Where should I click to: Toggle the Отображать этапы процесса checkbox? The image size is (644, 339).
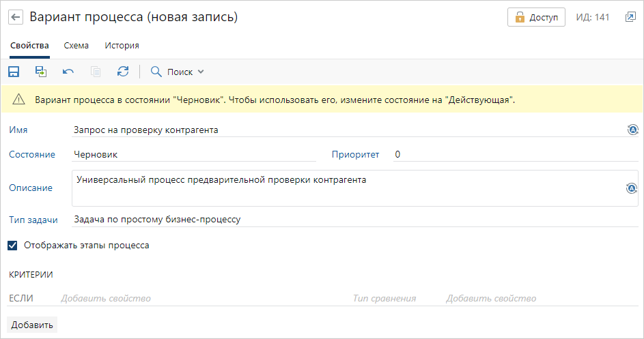(12, 246)
